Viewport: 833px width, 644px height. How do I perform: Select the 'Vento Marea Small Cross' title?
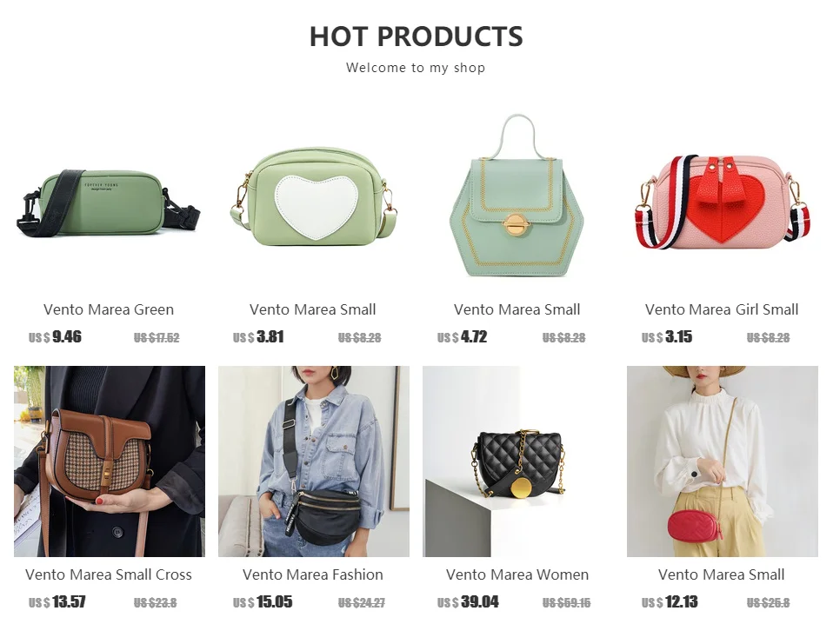pos(109,574)
